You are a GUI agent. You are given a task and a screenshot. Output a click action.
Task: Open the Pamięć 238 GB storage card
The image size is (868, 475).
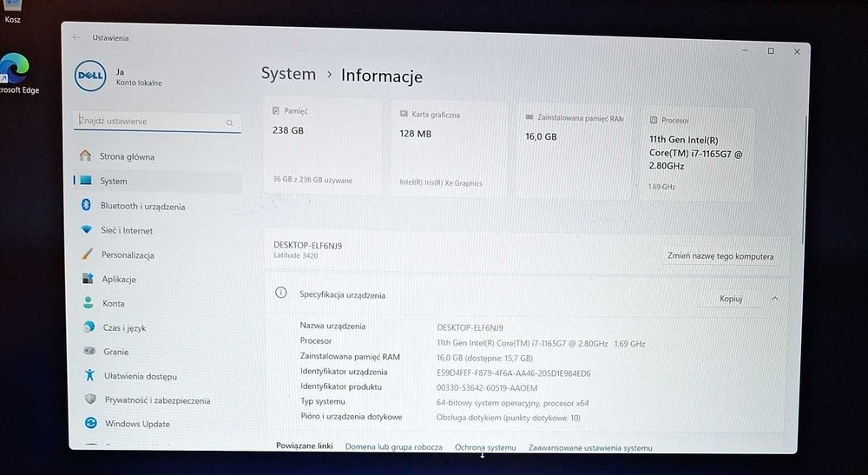point(323,146)
